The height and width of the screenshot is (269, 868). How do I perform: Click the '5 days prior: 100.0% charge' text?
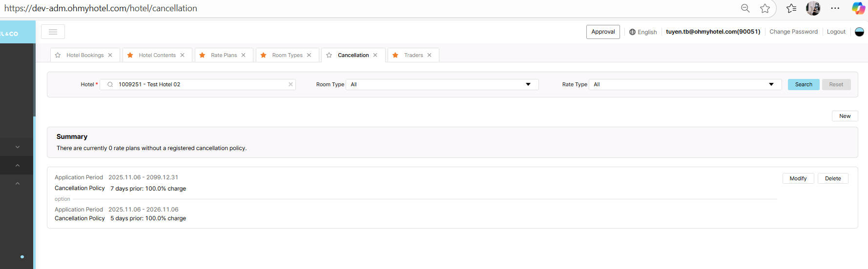(148, 218)
